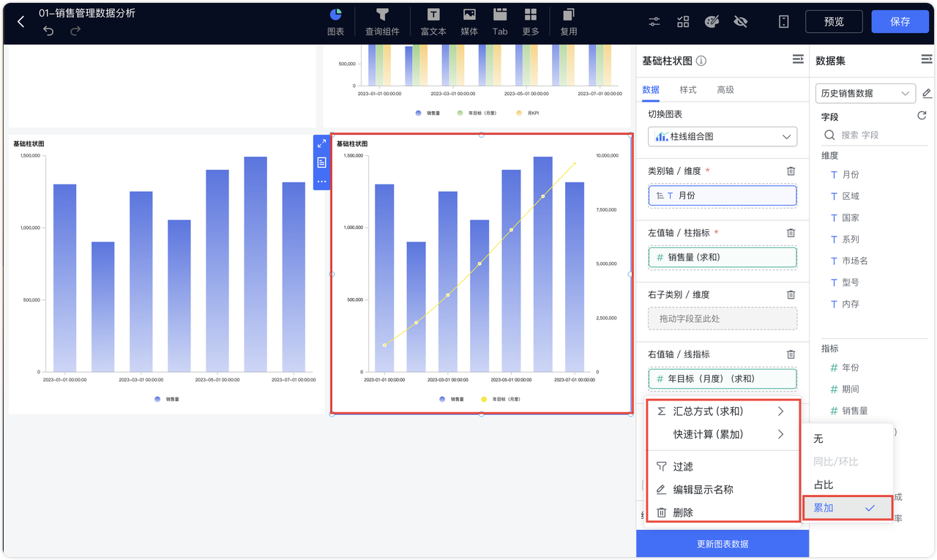Viewport: 937px width, 560px height.
Task: Open the 更多 components menu
Action: (531, 22)
